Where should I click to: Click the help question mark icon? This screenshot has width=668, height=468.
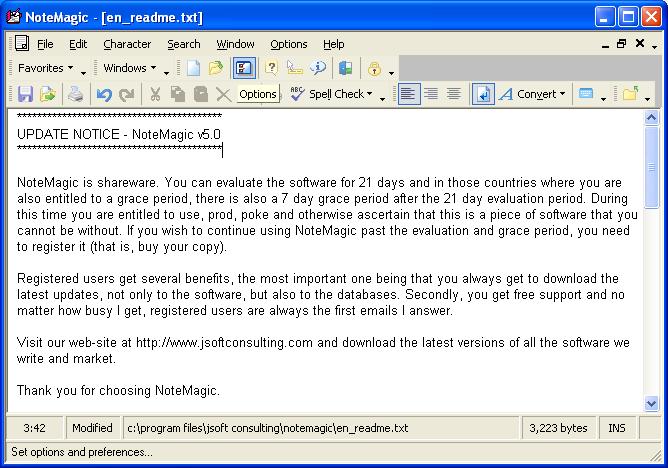[271, 68]
